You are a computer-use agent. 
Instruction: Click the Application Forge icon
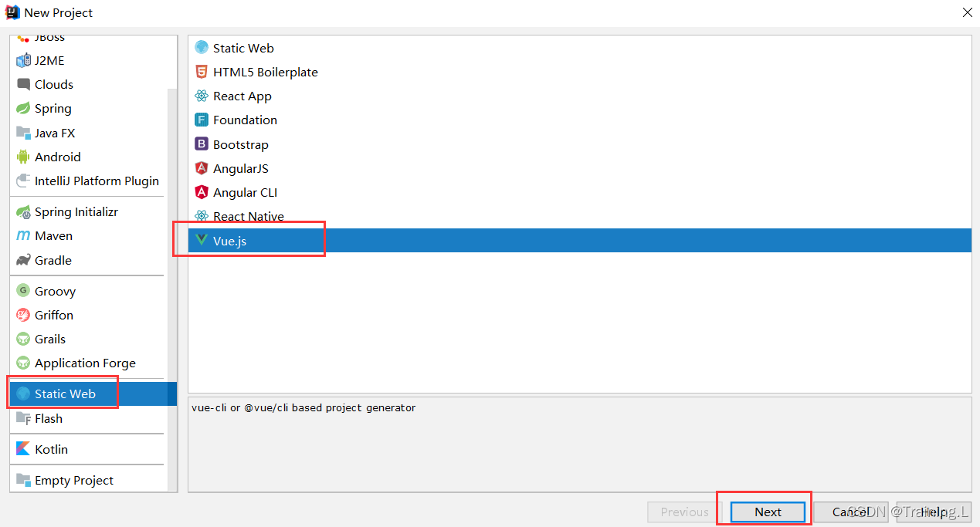pos(23,363)
